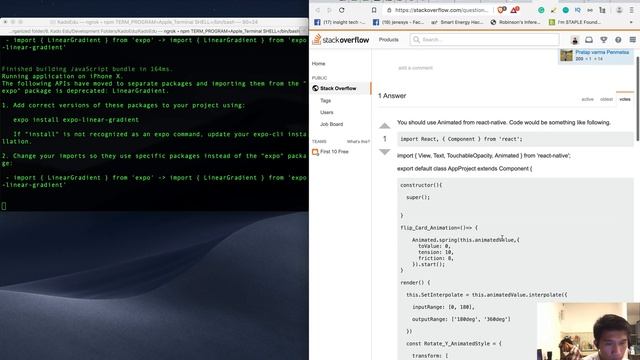Viewport: 640px width, 360px height.
Task: Open Users in the sidebar
Action: pyautogui.click(x=327, y=112)
